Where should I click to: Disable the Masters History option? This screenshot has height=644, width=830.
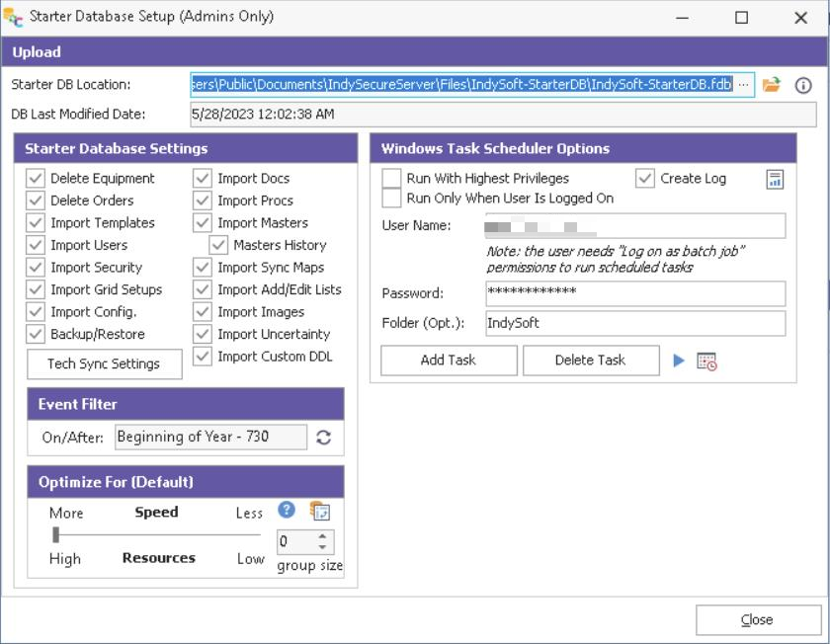pos(218,245)
